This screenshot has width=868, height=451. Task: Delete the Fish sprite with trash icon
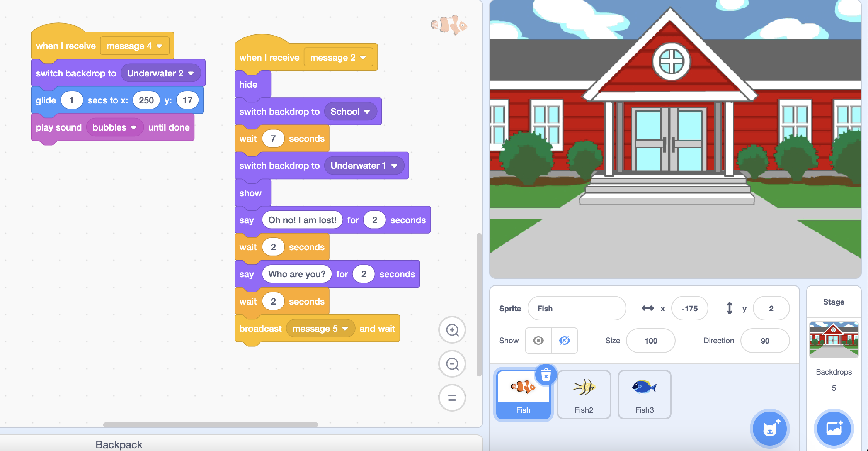[x=546, y=375]
